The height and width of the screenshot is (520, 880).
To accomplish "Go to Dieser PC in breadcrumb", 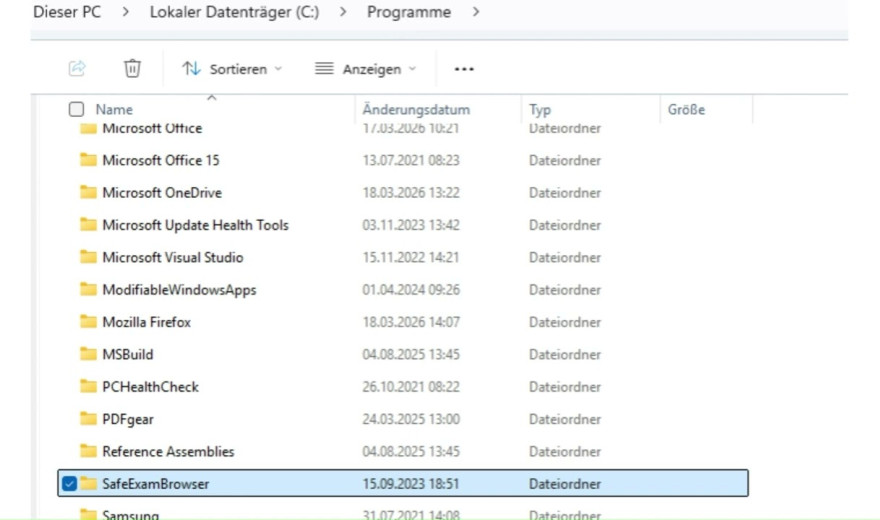I will click(x=67, y=12).
